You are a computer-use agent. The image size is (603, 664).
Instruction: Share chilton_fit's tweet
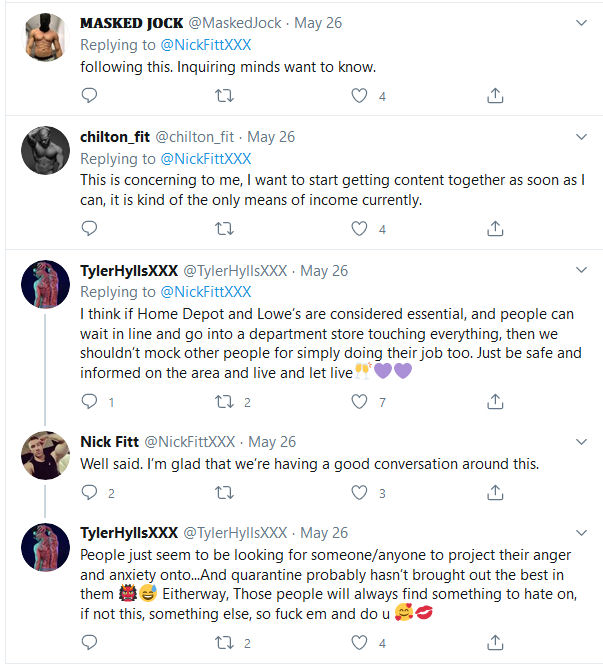click(x=494, y=228)
